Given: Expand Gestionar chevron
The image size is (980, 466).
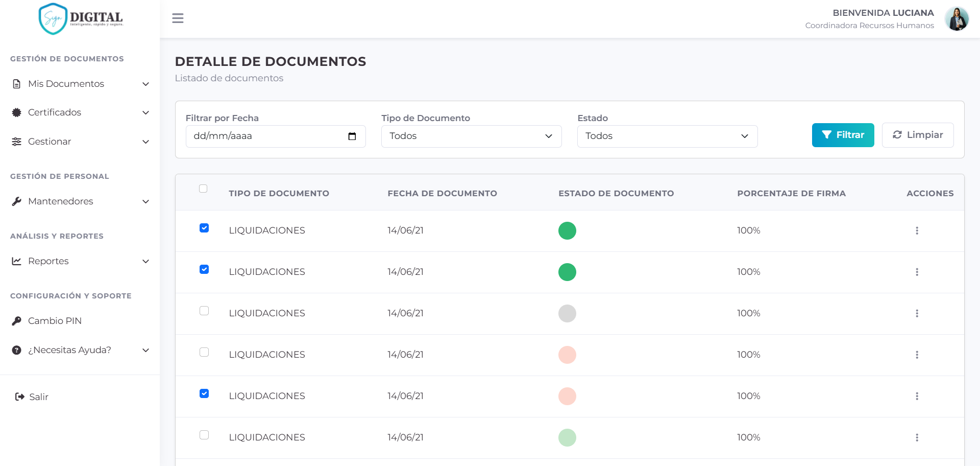Looking at the screenshot, I should [145, 142].
